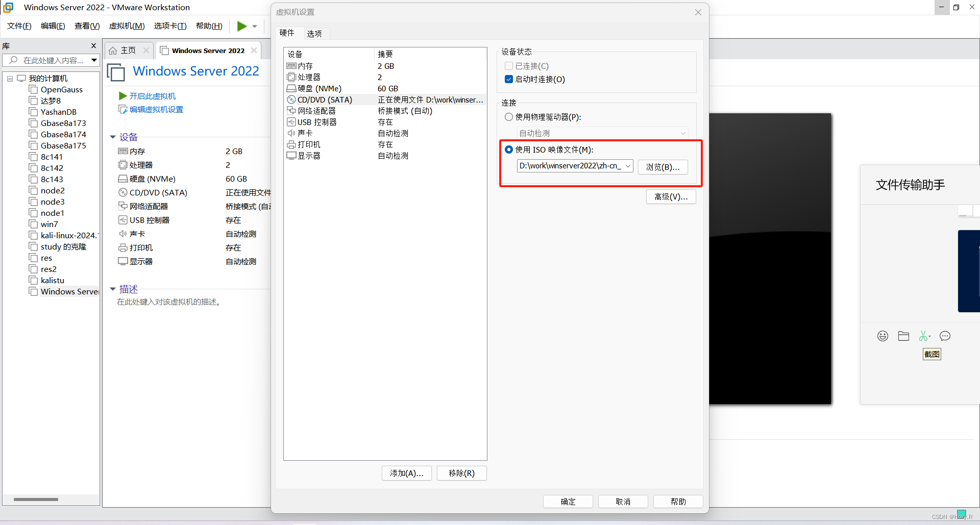
Task: Open the library search filter dropdown arrow
Action: (x=94, y=60)
